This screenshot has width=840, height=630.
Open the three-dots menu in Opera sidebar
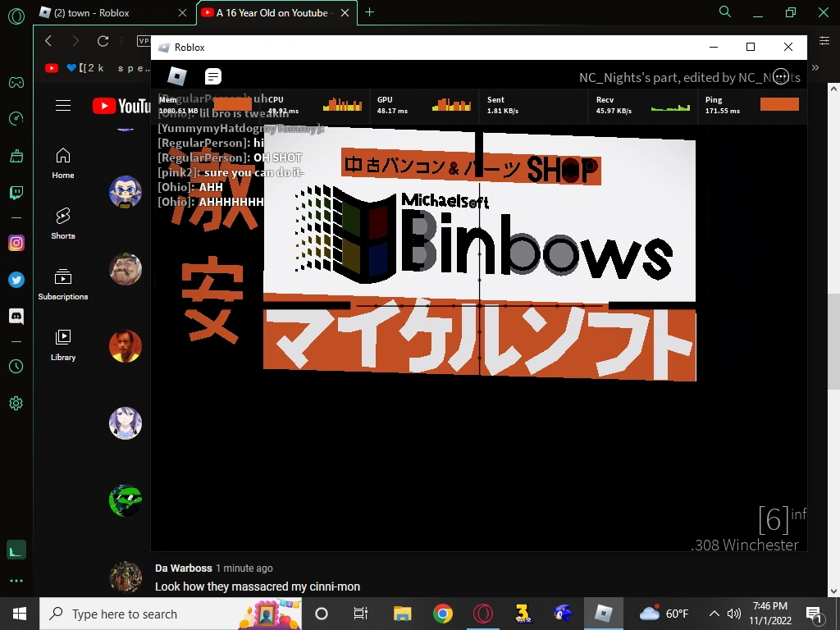(x=16, y=580)
